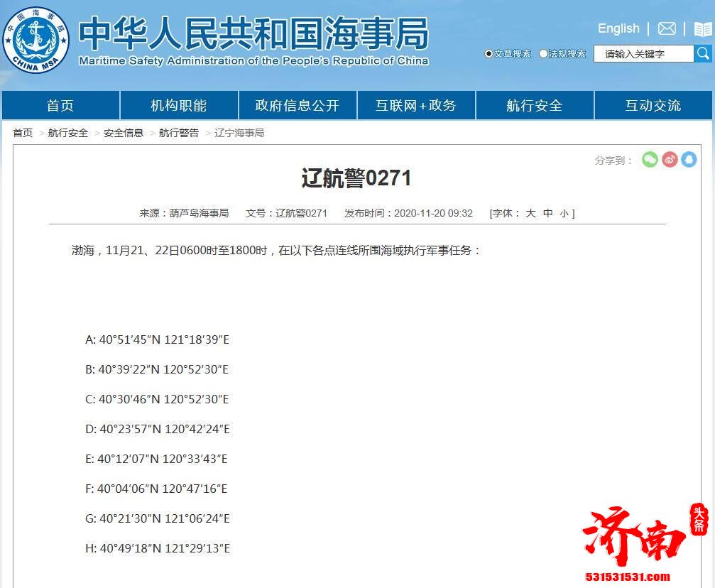Select the 法规搜索 radio button

click(542, 54)
